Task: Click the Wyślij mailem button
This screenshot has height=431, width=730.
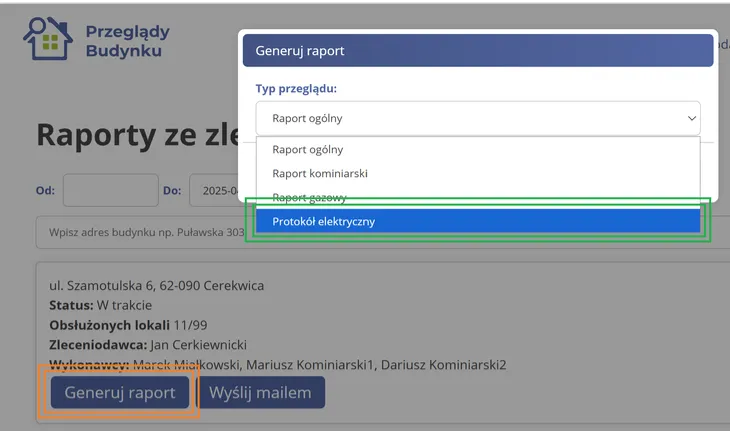Action: pos(260,392)
